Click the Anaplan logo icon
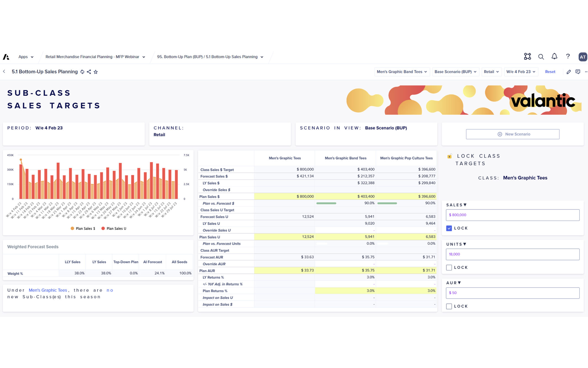The width and height of the screenshot is (588, 368). pyautogui.click(x=6, y=57)
